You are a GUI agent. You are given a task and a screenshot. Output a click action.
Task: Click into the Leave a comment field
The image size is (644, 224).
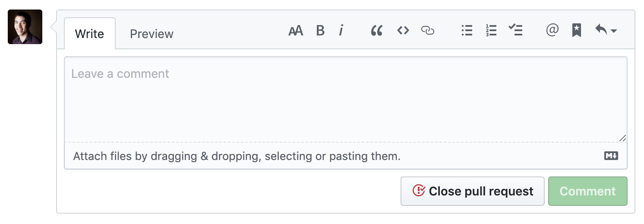(x=345, y=99)
